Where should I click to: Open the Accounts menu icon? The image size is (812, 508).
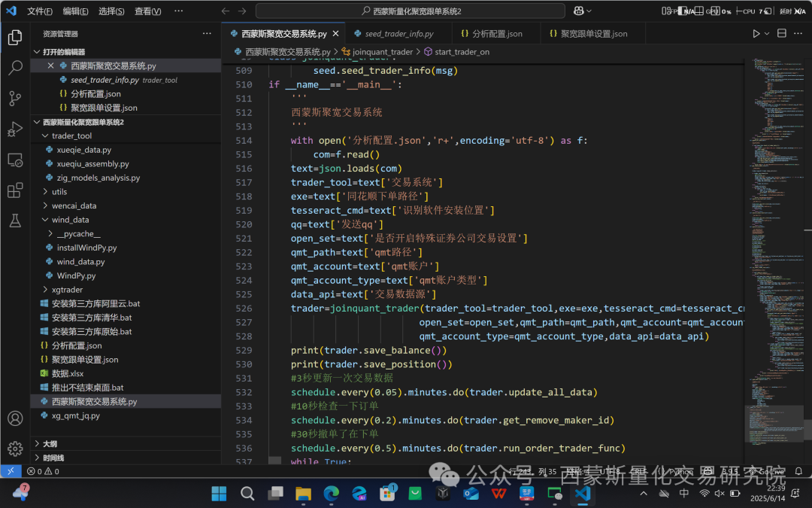pos(15,418)
